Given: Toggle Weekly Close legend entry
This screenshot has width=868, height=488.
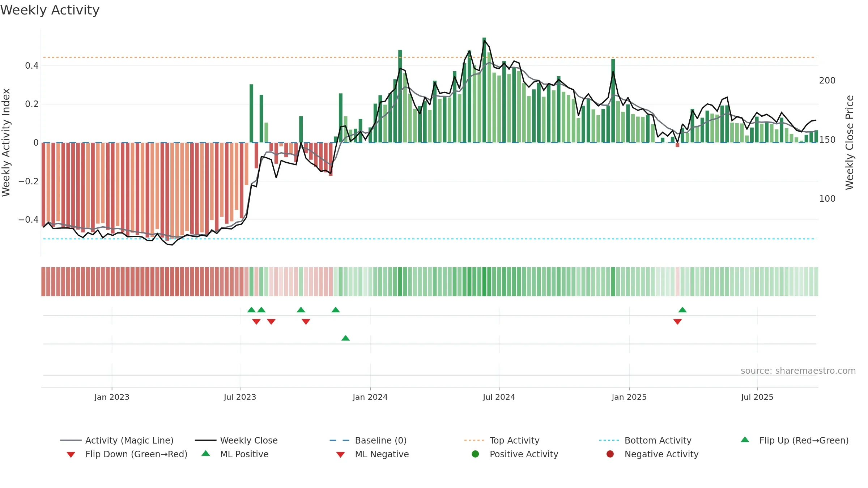Looking at the screenshot, I should pos(236,440).
